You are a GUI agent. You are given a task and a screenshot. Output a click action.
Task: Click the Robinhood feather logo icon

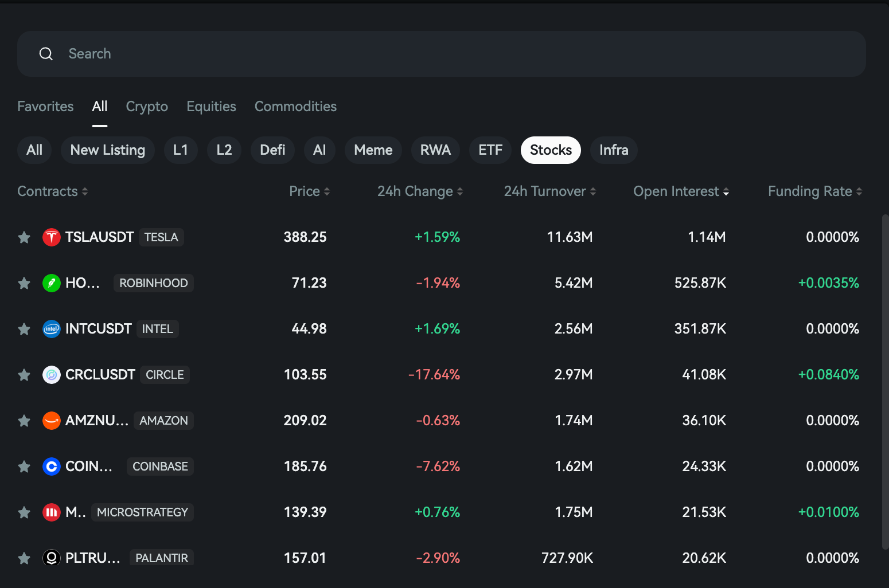pyautogui.click(x=51, y=283)
